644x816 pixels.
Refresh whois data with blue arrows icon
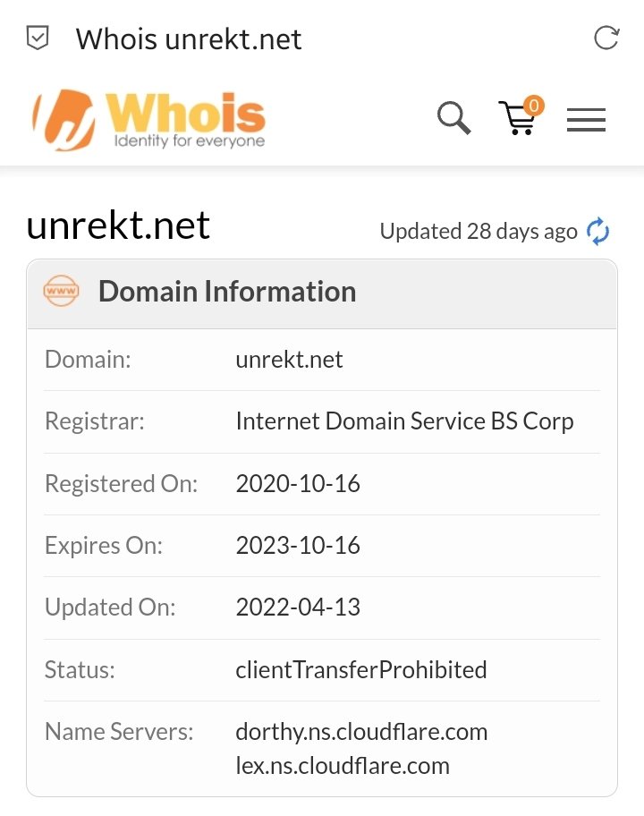coord(597,231)
